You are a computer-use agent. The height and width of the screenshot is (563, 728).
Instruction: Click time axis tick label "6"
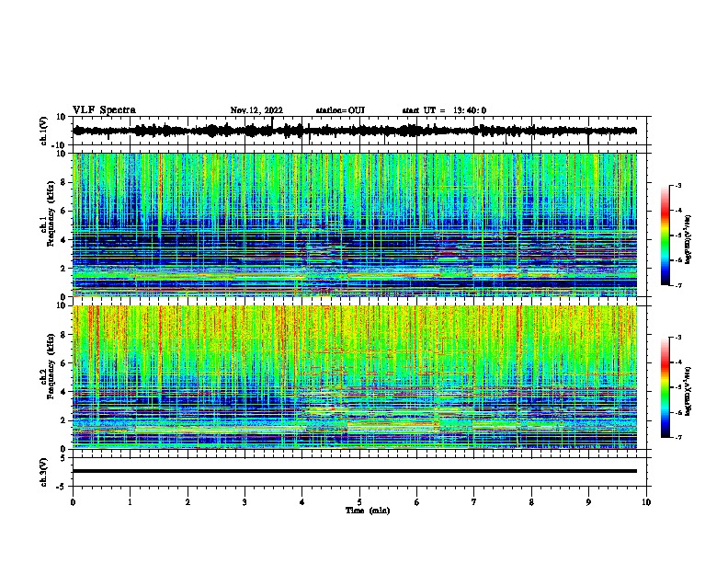pyautogui.click(x=417, y=502)
